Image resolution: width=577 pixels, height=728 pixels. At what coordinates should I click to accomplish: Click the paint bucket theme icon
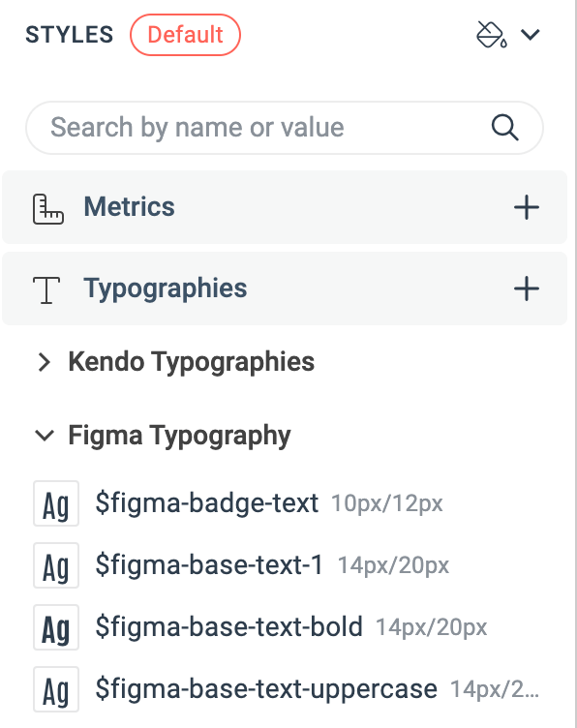(x=491, y=35)
